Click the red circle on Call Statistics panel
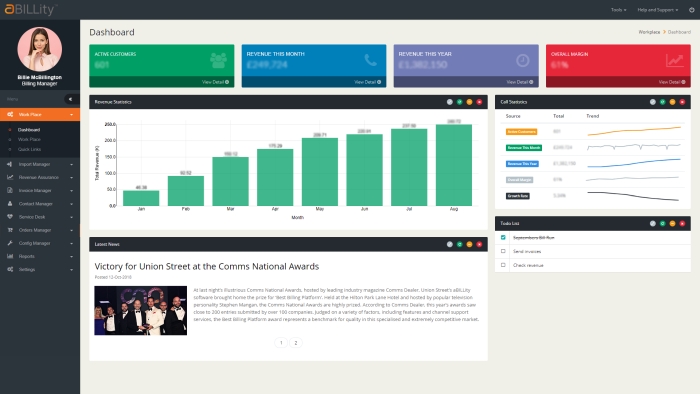This screenshot has width=700, height=394. click(682, 102)
